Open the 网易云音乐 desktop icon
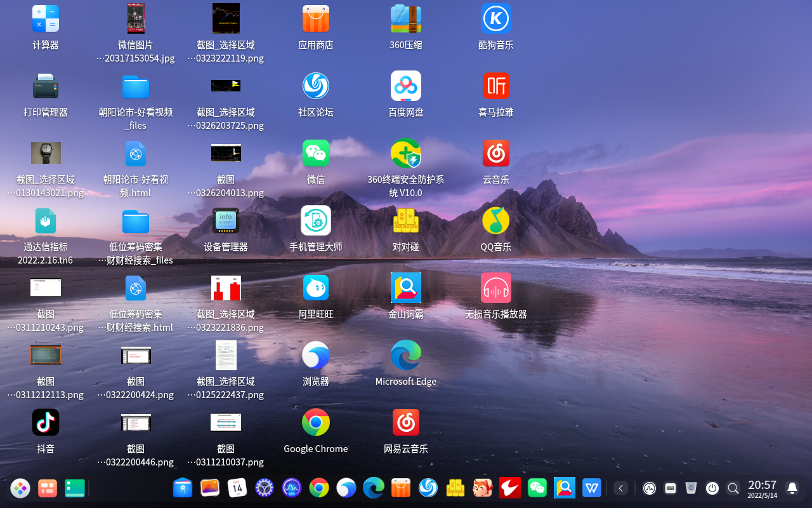This screenshot has width=812, height=508. [406, 422]
